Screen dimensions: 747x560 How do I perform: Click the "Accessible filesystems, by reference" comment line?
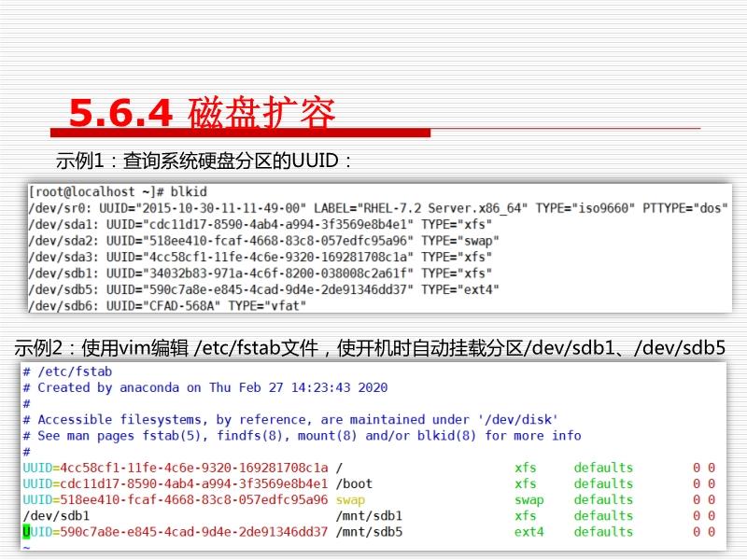click(x=290, y=419)
